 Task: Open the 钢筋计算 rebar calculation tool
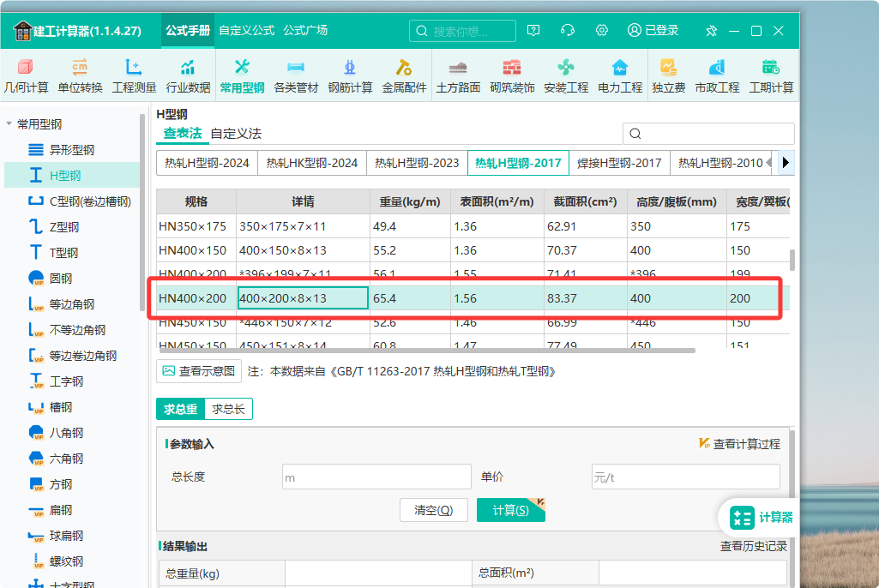pyautogui.click(x=350, y=75)
